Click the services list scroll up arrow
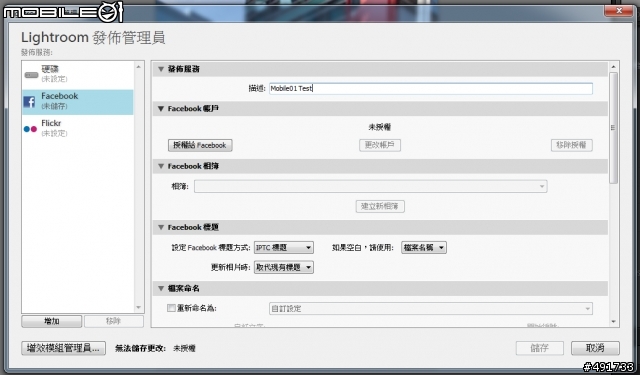This screenshot has height=375, width=640. [138, 67]
